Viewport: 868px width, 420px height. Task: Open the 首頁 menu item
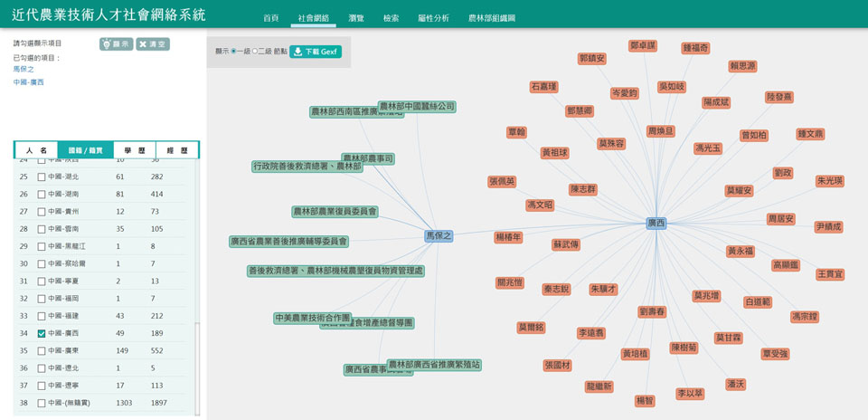click(x=271, y=18)
